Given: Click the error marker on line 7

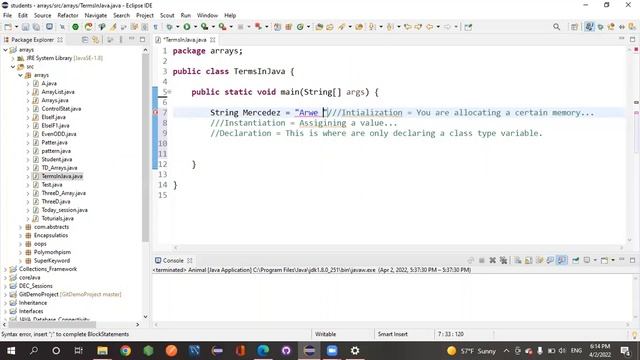Looking at the screenshot, I should click(155, 112).
